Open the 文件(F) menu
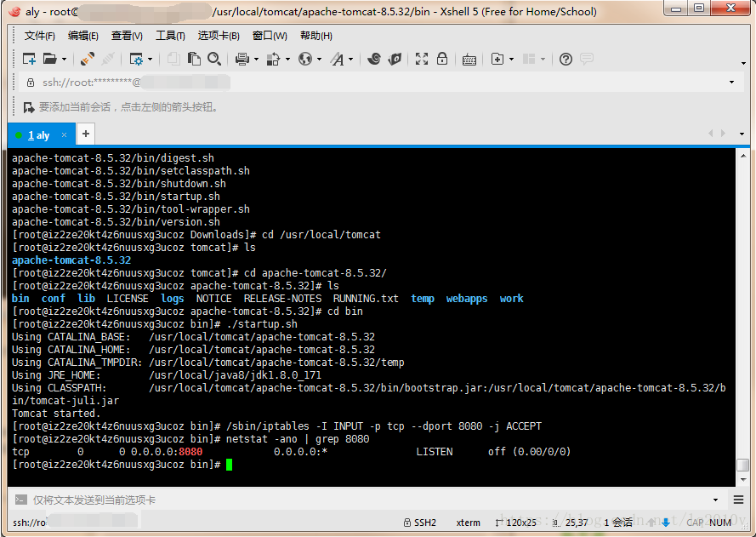Image resolution: width=756 pixels, height=537 pixels. coord(39,36)
